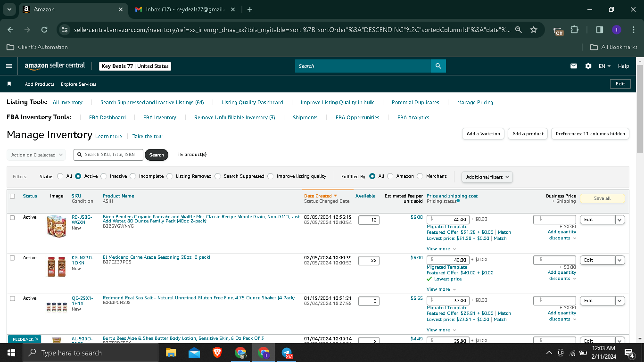Click the Search SKU, Title, ISBN field
The width and height of the screenshot is (644, 362).
point(108,155)
